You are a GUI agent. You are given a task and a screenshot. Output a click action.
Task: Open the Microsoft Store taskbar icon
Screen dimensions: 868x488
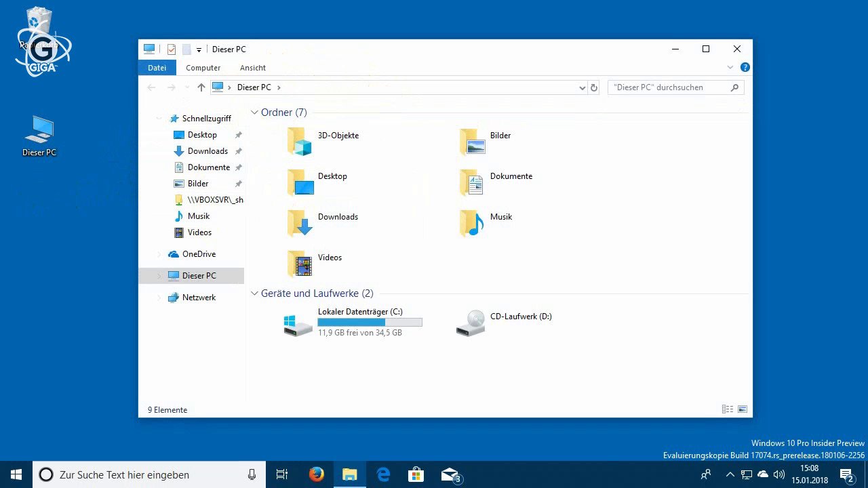pos(416,474)
